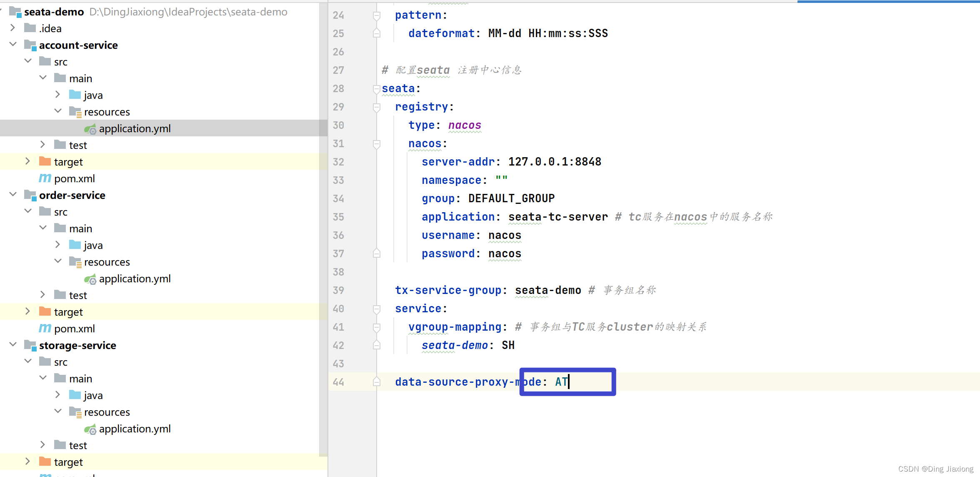The height and width of the screenshot is (477, 980).
Task: Expand target folder chevron under account-service
Action: (x=27, y=161)
